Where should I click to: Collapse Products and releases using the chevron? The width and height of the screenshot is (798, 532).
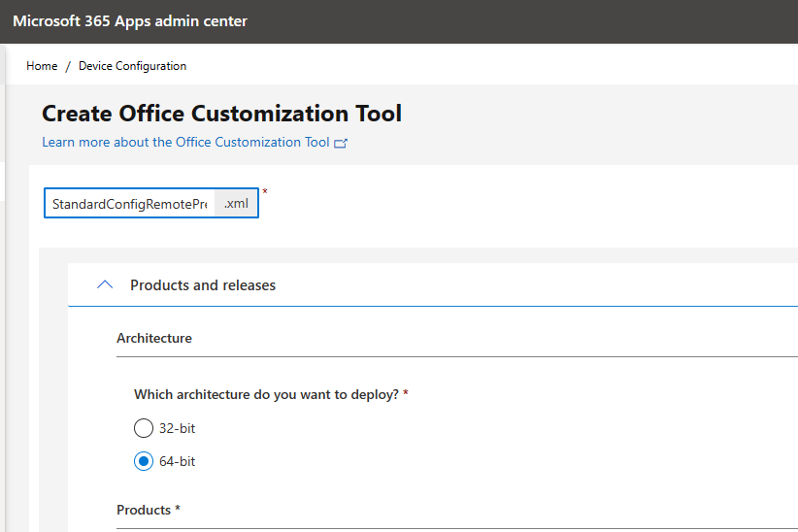click(x=106, y=285)
